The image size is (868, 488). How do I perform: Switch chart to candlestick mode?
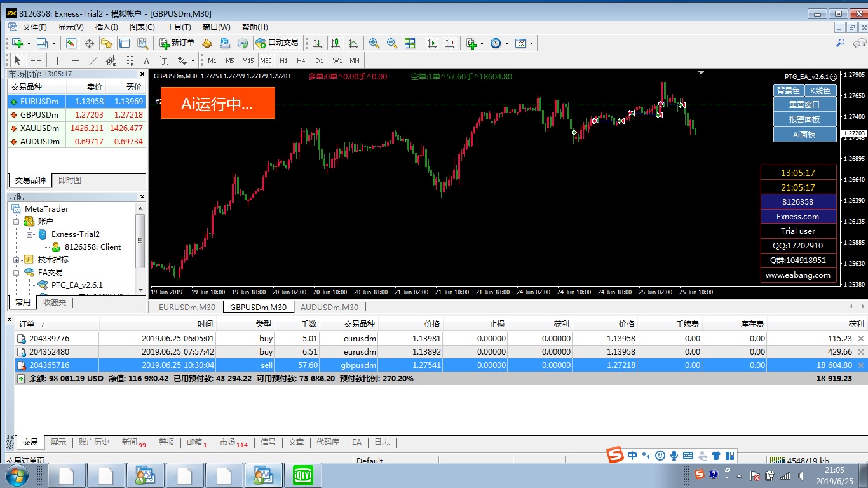(336, 43)
